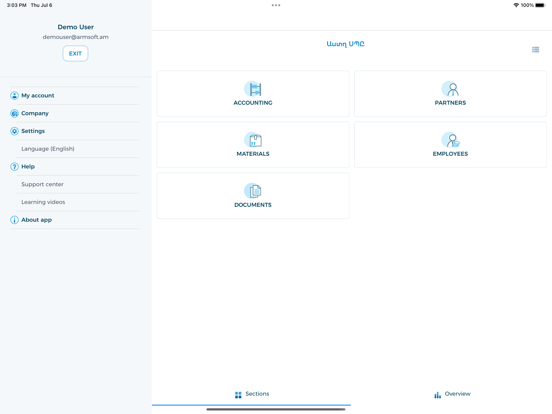Tap the clock time in the status bar
552x414 pixels.
17,5
